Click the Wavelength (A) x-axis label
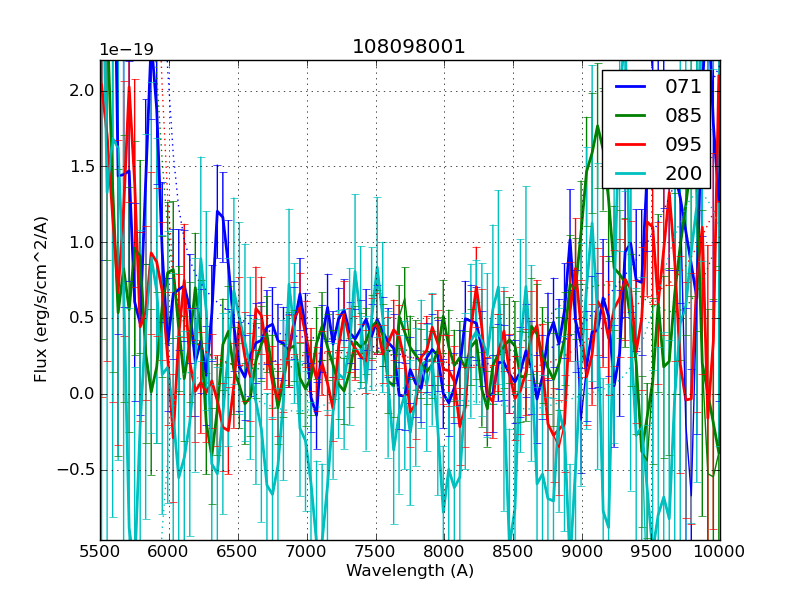 click(409, 571)
